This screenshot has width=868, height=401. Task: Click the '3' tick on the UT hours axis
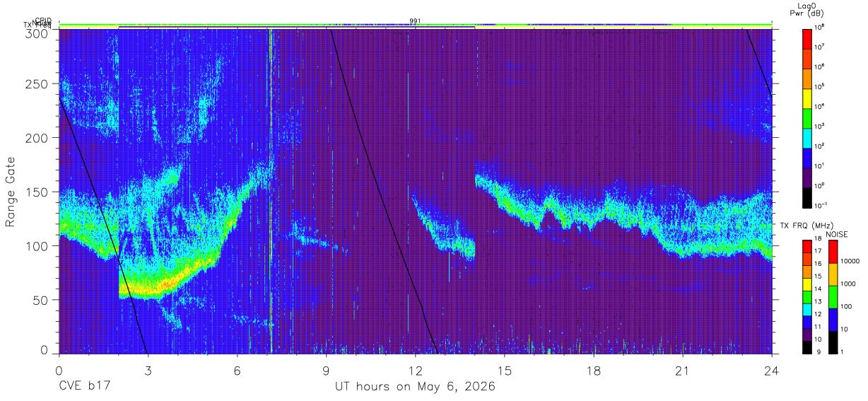(148, 370)
